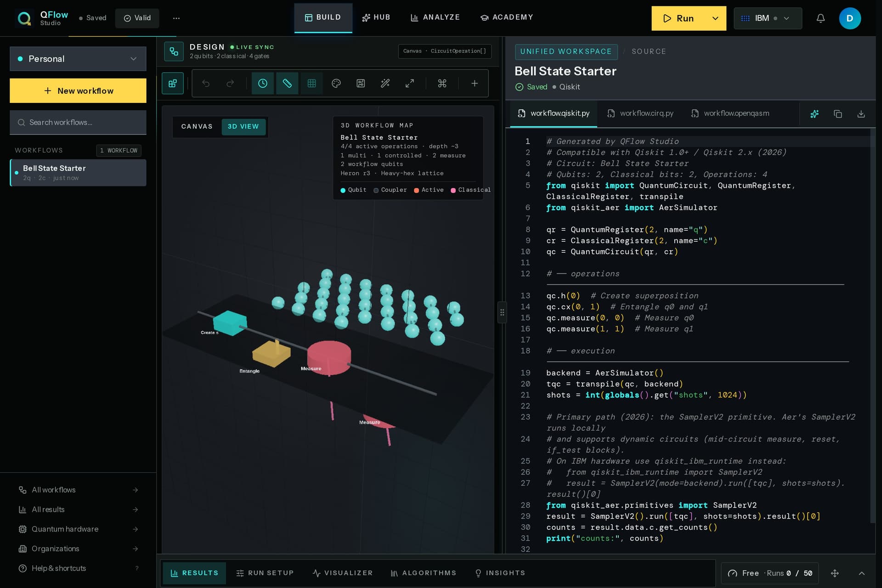Click the plus add toolbar icon

click(x=475, y=83)
